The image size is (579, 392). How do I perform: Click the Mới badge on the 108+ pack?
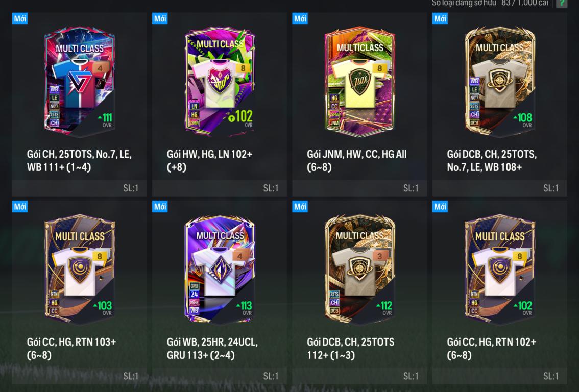tap(440, 18)
